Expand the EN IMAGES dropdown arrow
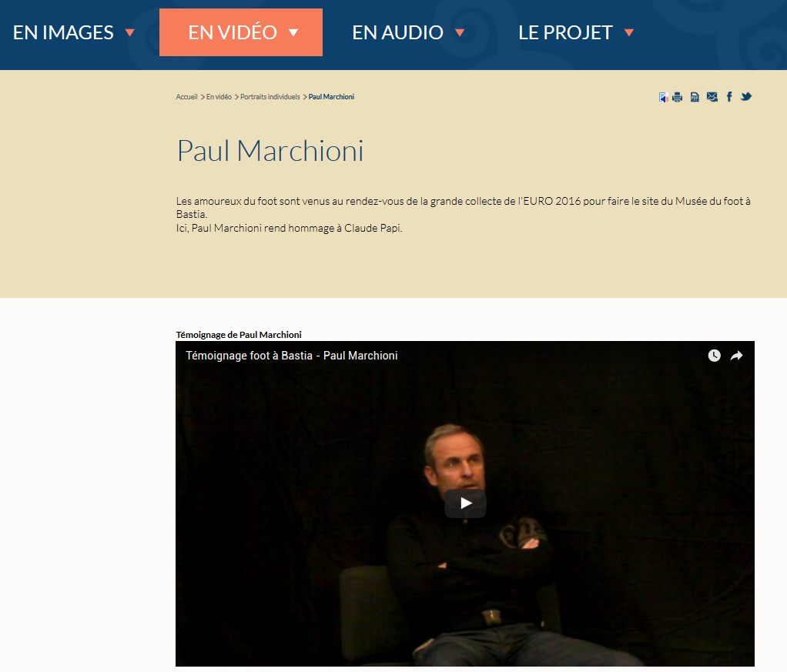The image size is (787, 672). coord(129,33)
